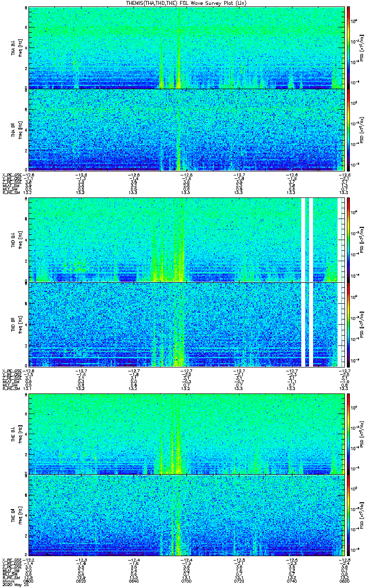Click the PSD color bar beside THD BII
Viewport: 368px width, 588px height.
[x=348, y=324]
